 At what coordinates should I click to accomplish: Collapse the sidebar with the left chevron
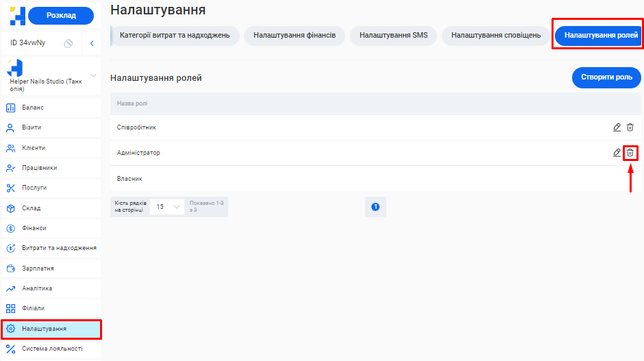click(x=92, y=43)
